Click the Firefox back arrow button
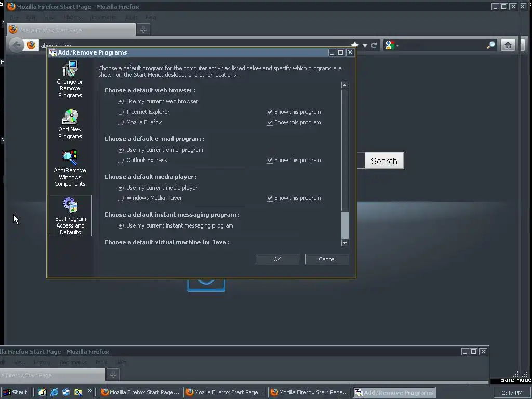 [16, 45]
